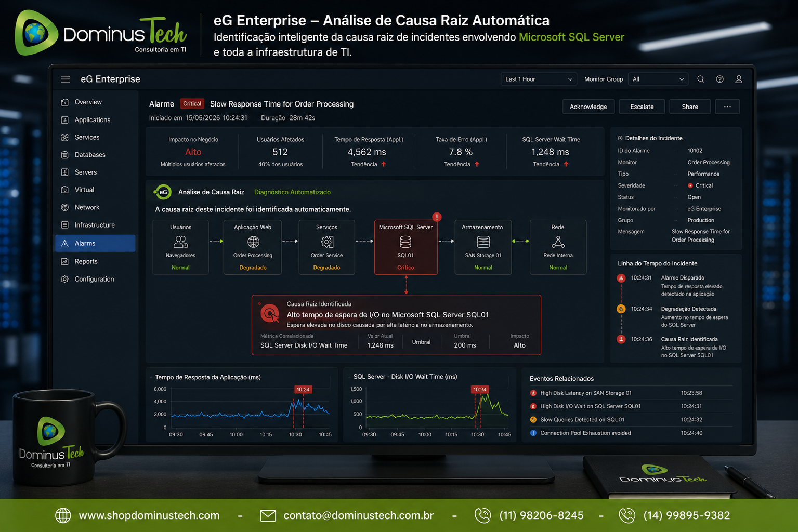Click the Connection Pool Exhaustion info icon
Image resolution: width=798 pixels, height=532 pixels.
[533, 433]
